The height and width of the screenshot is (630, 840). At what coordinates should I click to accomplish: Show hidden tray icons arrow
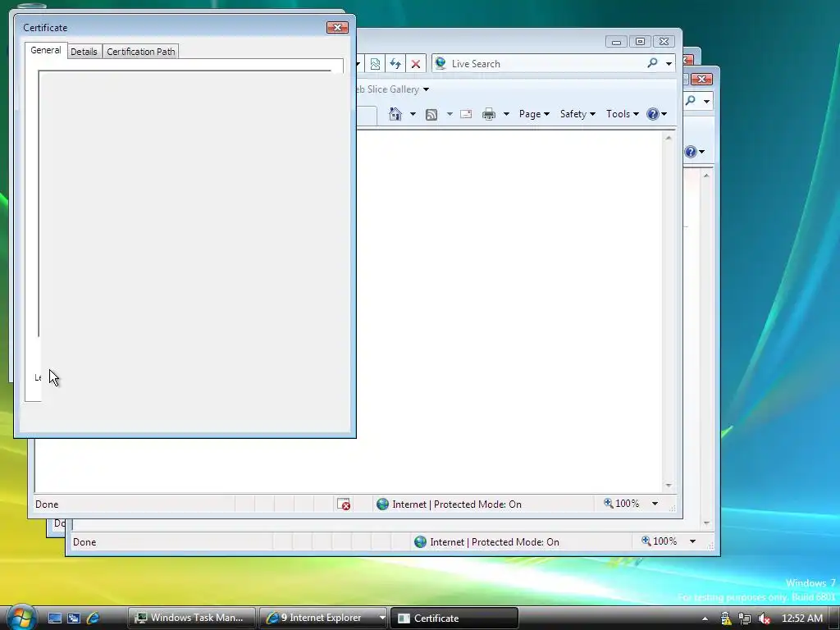point(705,619)
